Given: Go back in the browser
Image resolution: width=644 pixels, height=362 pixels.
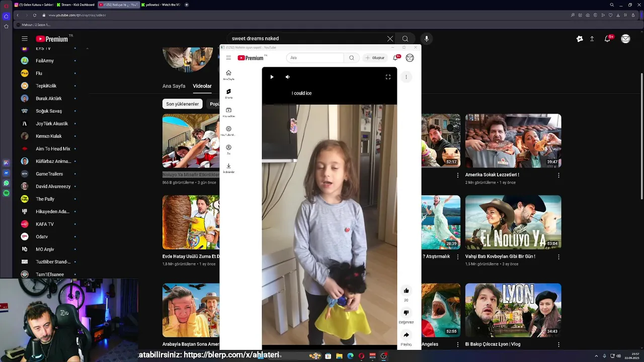Looking at the screenshot, I should pos(18,15).
